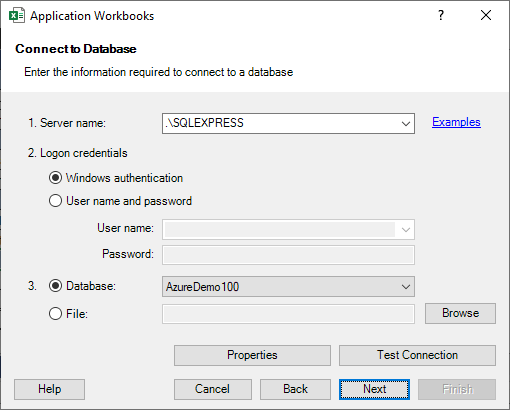Expand the Server name dropdown arrow

(406, 124)
